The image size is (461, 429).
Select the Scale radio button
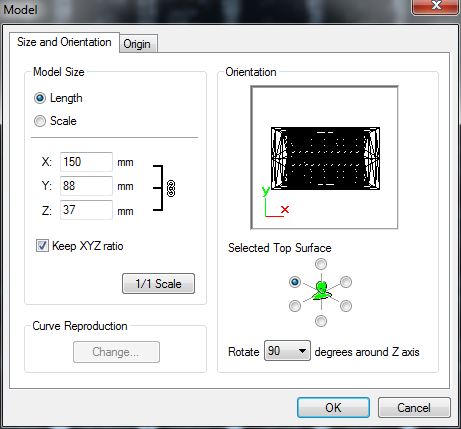tap(40, 121)
